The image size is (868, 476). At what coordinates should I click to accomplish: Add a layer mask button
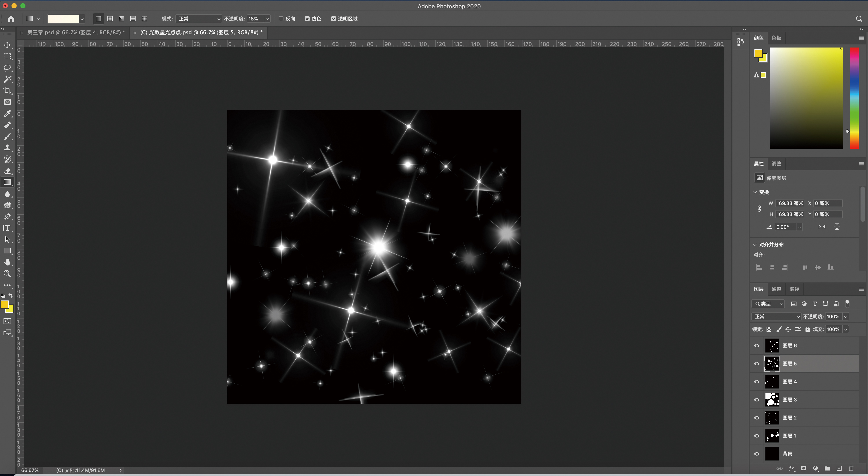click(x=804, y=468)
